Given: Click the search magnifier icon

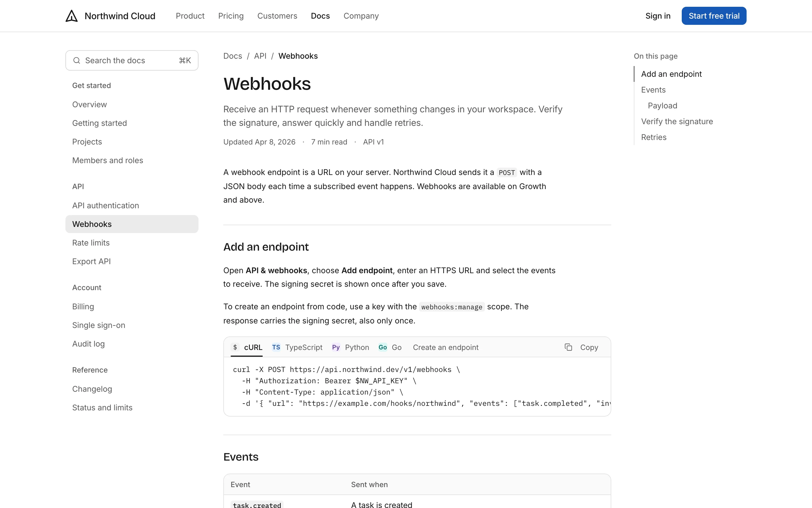Looking at the screenshot, I should point(76,60).
